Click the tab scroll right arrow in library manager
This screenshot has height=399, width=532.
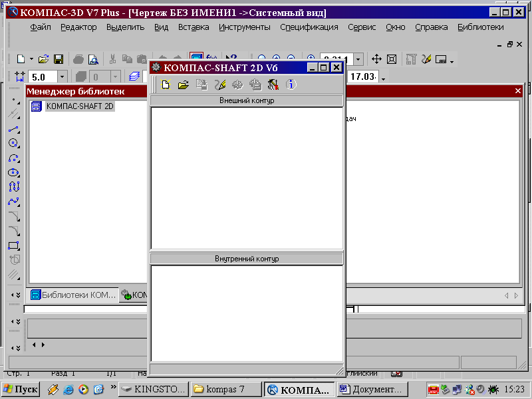[x=516, y=295]
